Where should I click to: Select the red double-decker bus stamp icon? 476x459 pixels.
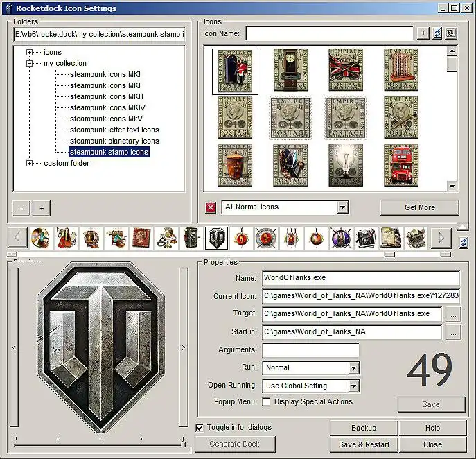coord(401,165)
